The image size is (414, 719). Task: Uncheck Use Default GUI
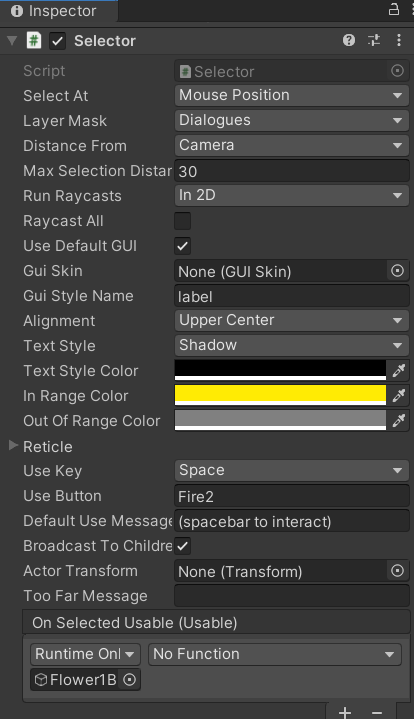pyautogui.click(x=182, y=246)
